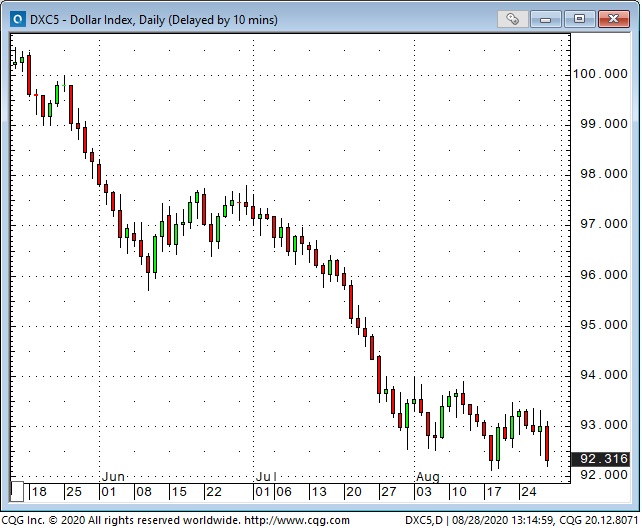This screenshot has height=528, width=642.
Task: Click the small box at time axis start
Action: [17, 492]
